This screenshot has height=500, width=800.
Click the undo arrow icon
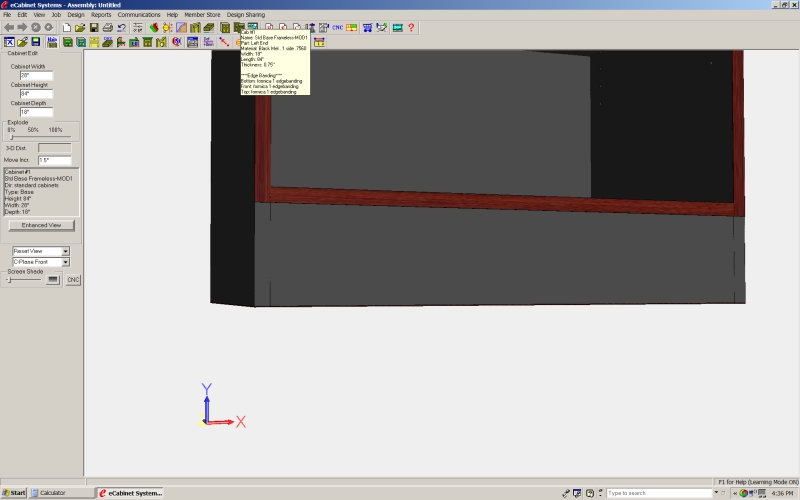(x=121, y=28)
